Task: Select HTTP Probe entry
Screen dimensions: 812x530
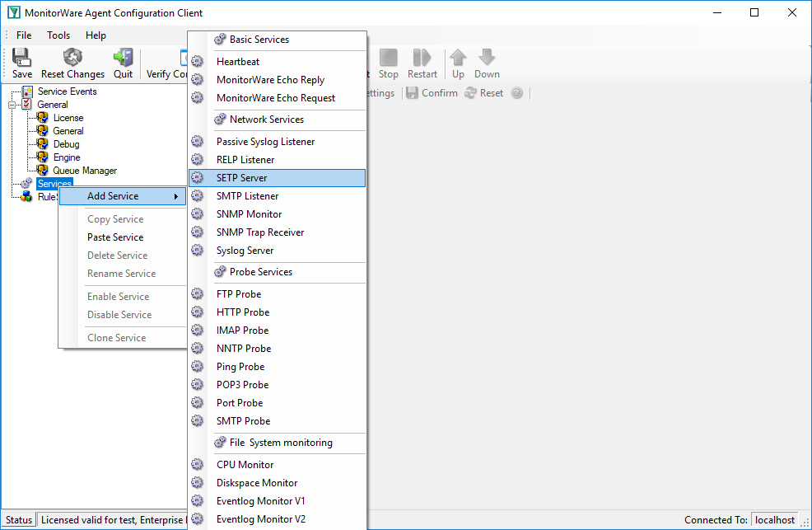Action: point(278,312)
